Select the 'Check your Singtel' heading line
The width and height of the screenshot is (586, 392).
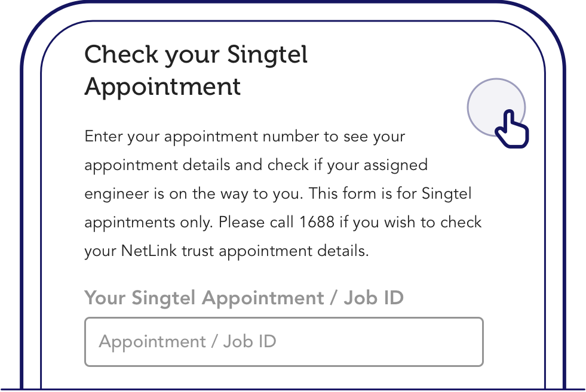pos(196,54)
